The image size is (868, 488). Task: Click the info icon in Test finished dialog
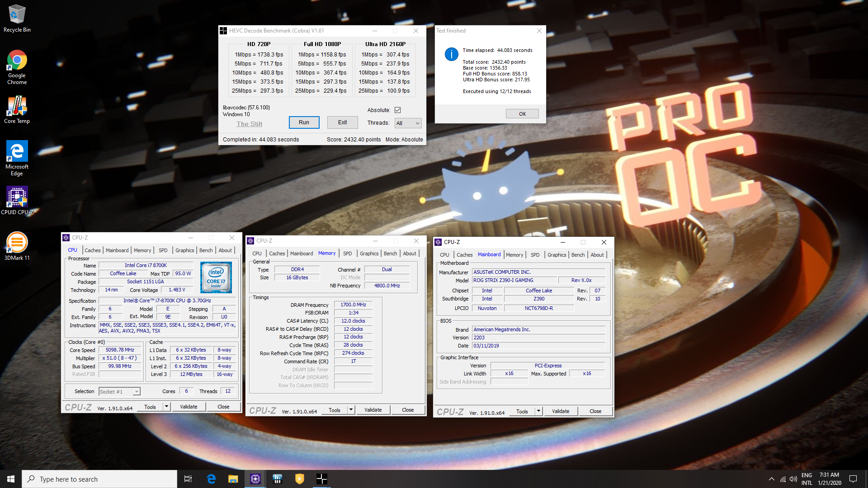pos(451,54)
